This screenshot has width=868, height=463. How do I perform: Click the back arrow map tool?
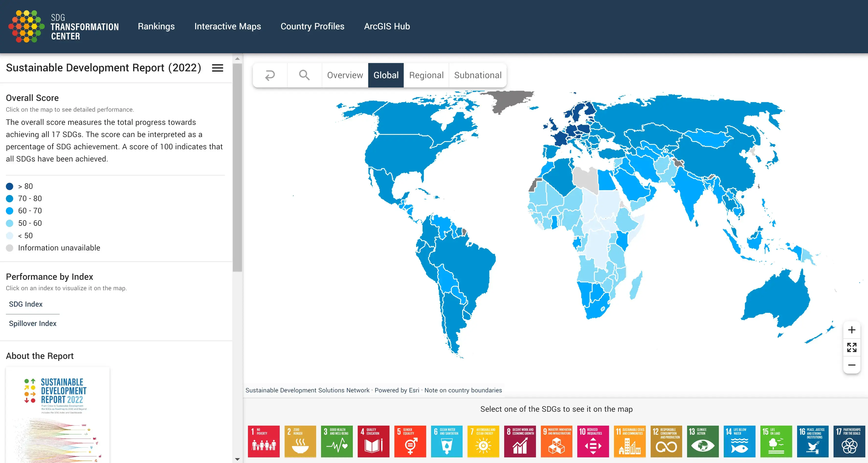(x=270, y=75)
